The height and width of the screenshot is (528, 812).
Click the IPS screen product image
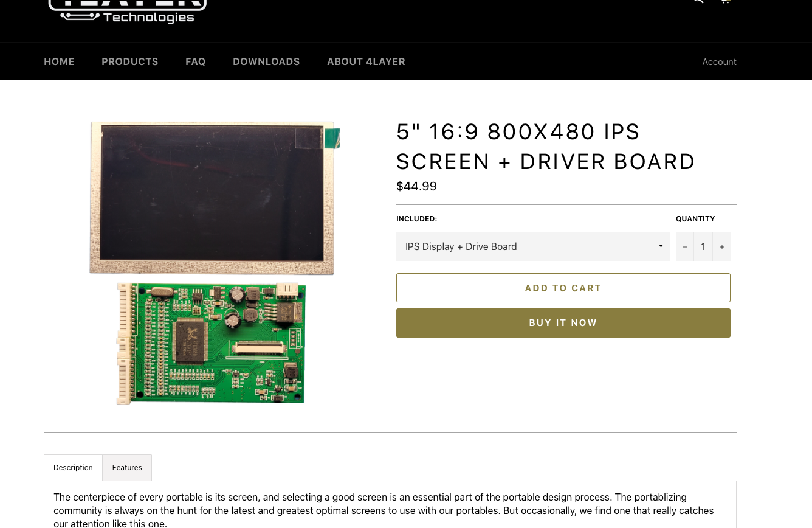pyautogui.click(x=214, y=263)
